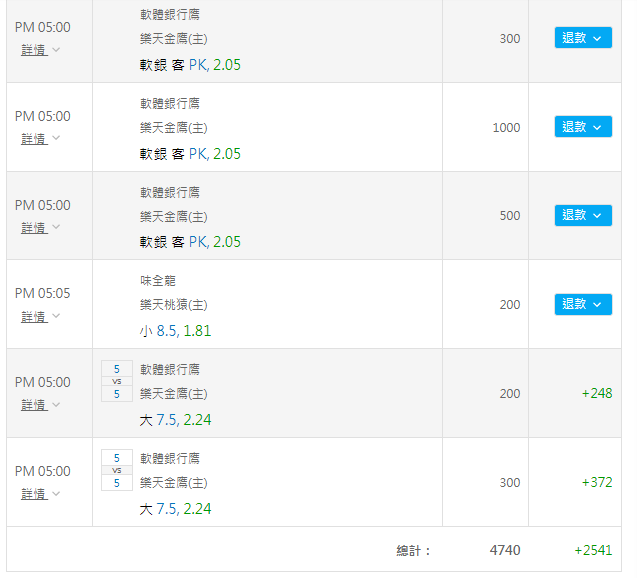Click the 5 vs 5 score box in +372 row

click(x=117, y=470)
